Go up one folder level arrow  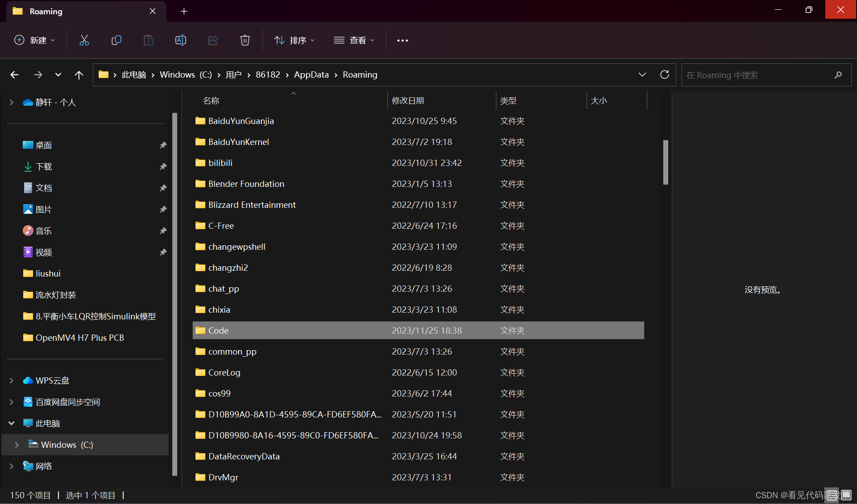pyautogui.click(x=79, y=75)
